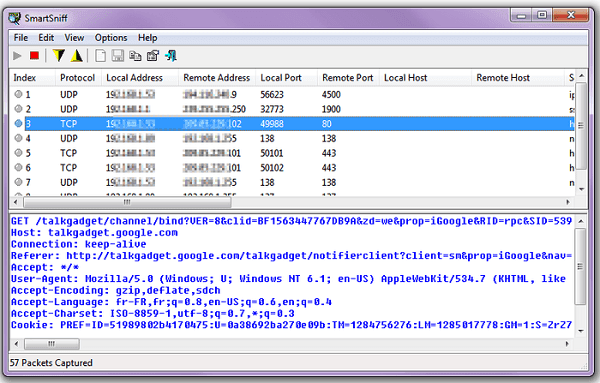Start capture with the green play icon
This screenshot has width=600, height=383.
point(17,56)
